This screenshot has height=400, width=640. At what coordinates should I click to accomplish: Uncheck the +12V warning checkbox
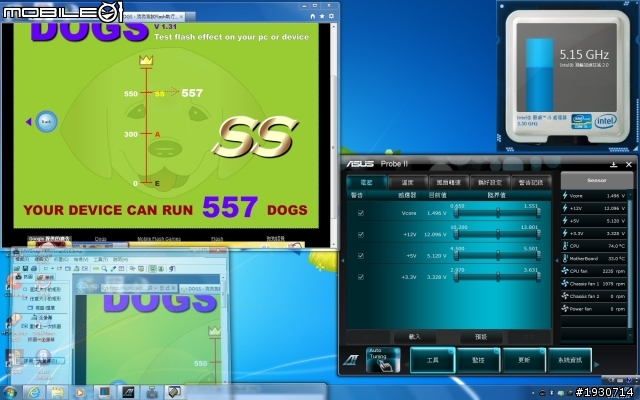tap(361, 235)
